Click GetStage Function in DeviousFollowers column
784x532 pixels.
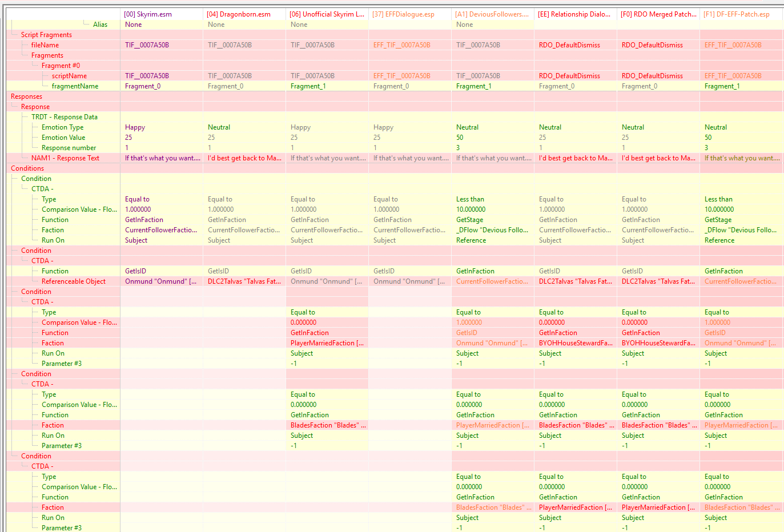pos(469,220)
